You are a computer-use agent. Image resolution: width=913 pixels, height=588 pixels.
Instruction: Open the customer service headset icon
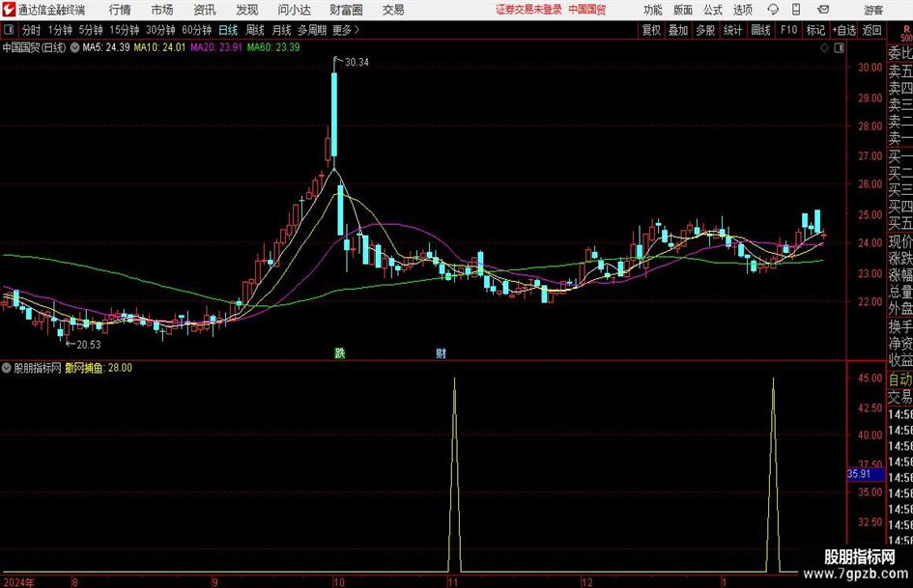[773, 10]
